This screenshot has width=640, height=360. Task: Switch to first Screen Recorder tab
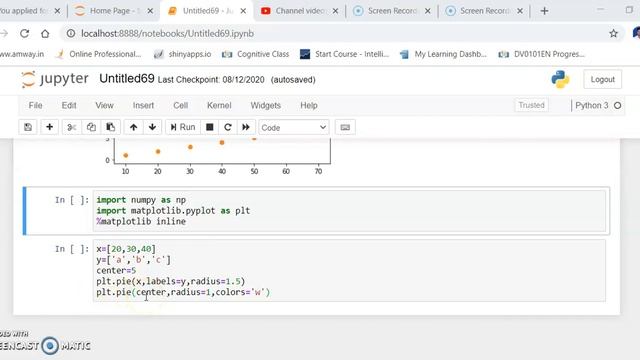tap(392, 11)
